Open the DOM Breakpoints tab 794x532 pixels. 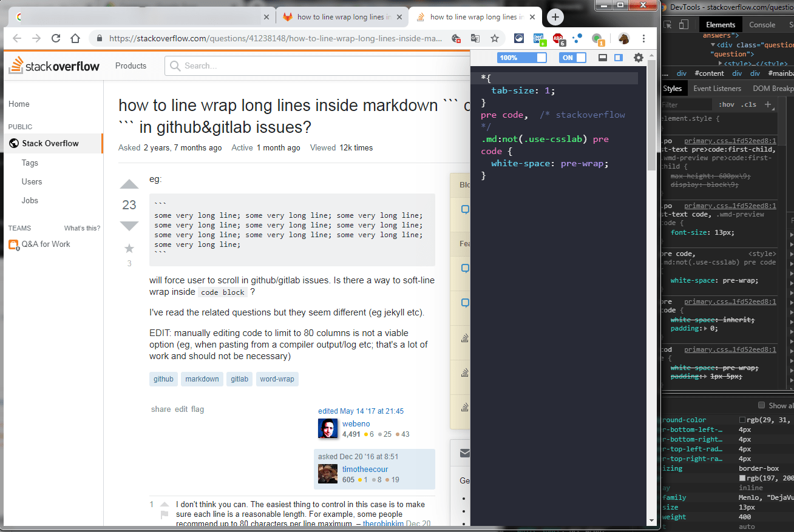pos(773,89)
